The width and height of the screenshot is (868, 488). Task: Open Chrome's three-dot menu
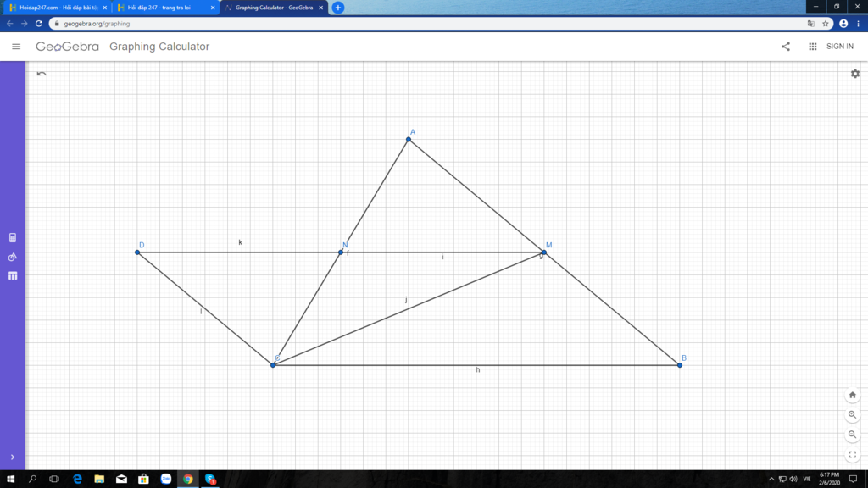coord(859,24)
